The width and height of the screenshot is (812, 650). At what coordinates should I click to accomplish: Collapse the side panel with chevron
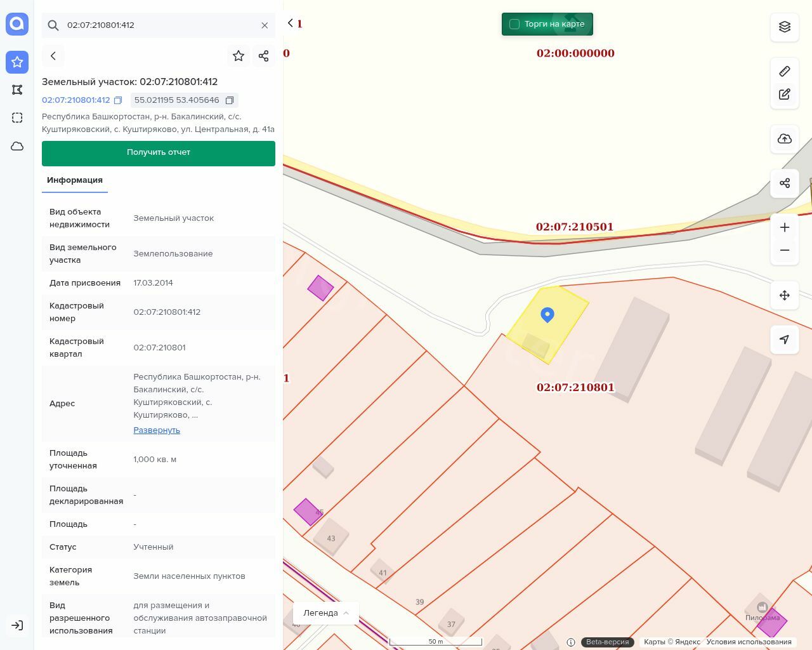291,23
